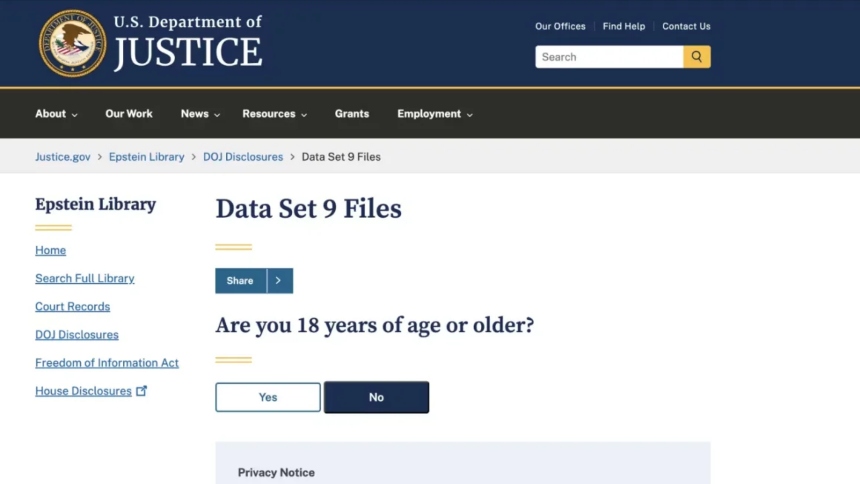The height and width of the screenshot is (484, 860).
Task: Type in the Search input field
Action: pyautogui.click(x=609, y=57)
